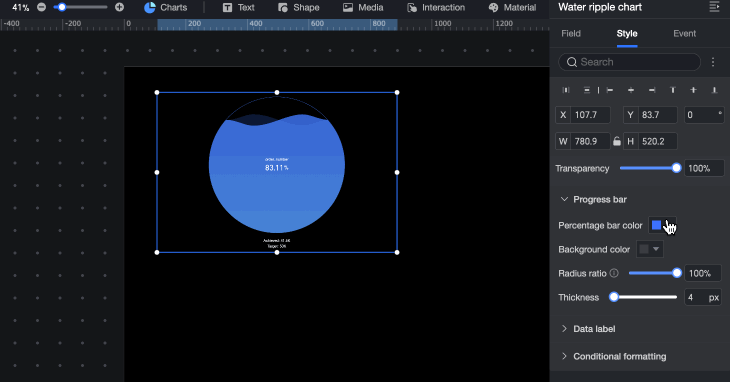The height and width of the screenshot is (382, 730).
Task: Show info tooltip for Radius ratio
Action: coord(614,273)
